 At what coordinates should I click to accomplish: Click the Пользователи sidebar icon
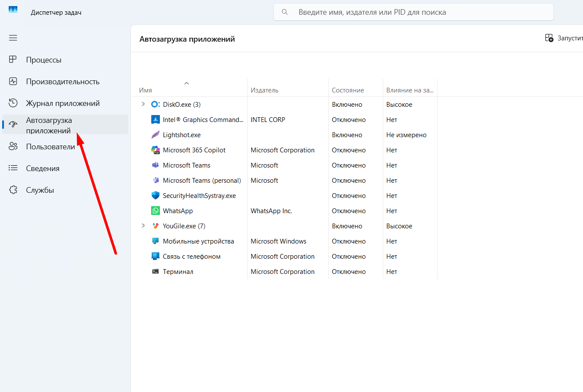point(13,146)
